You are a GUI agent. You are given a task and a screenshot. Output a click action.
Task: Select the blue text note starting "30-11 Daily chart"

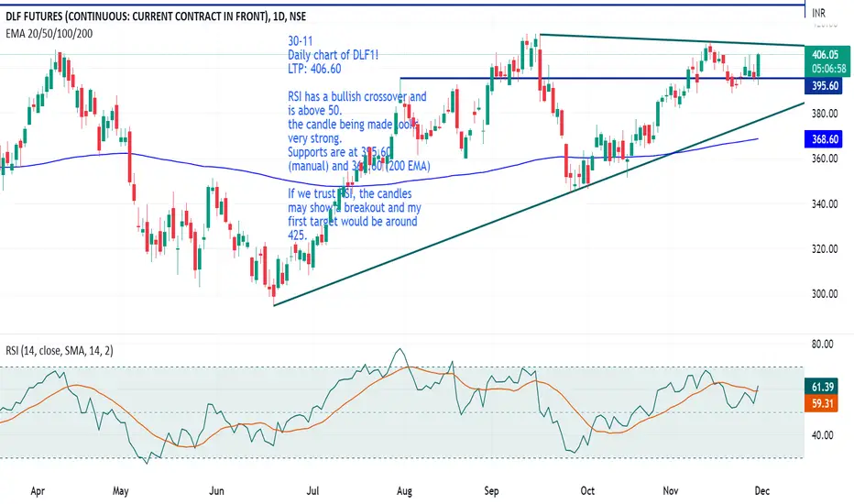[x=358, y=137]
